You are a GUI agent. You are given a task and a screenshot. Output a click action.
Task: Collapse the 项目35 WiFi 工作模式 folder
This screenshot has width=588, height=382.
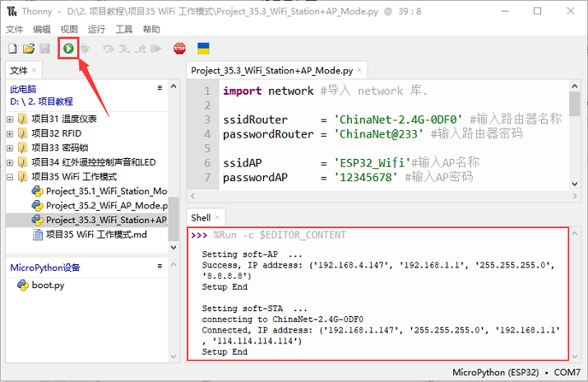click(10, 177)
